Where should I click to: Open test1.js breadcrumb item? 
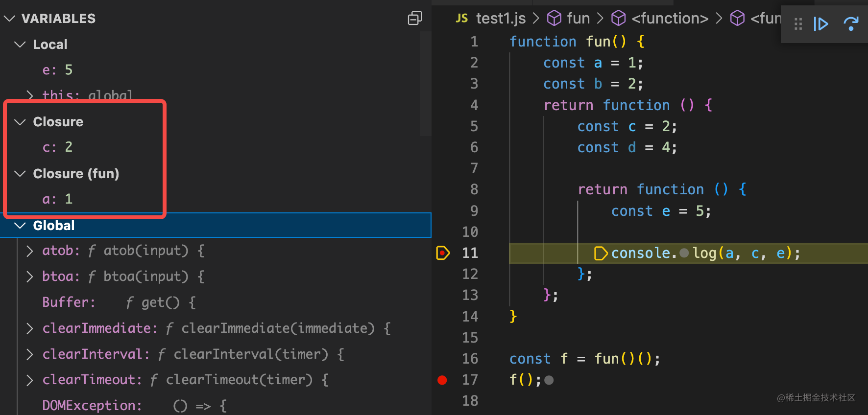(501, 19)
